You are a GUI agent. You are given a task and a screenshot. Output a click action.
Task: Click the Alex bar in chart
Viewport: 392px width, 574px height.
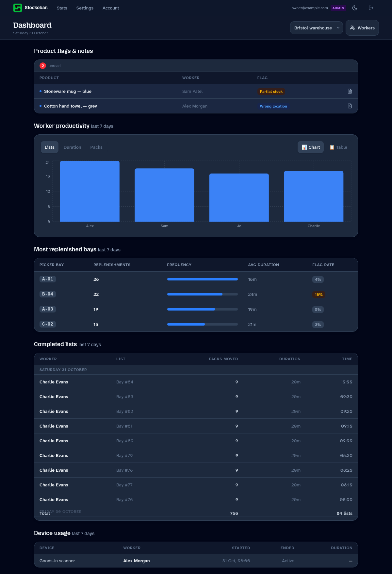[90, 191]
